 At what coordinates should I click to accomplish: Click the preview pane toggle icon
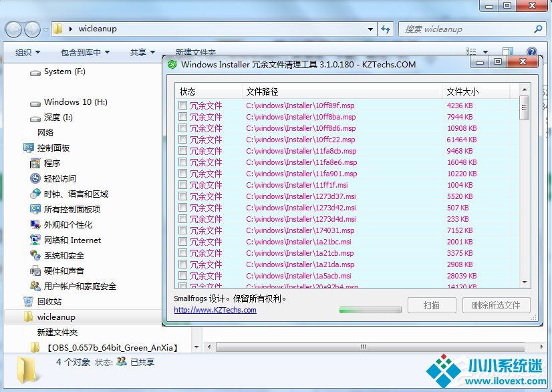click(x=508, y=51)
